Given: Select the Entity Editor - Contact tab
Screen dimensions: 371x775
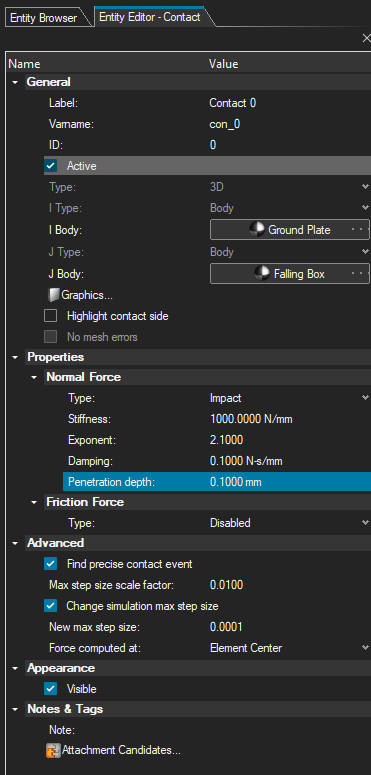Looking at the screenshot, I should click(x=150, y=17).
